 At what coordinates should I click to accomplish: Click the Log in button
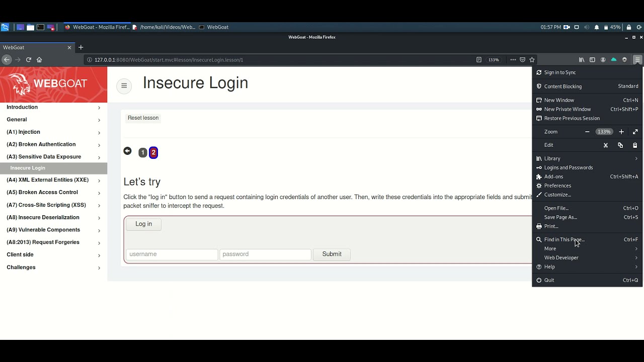[143, 224]
